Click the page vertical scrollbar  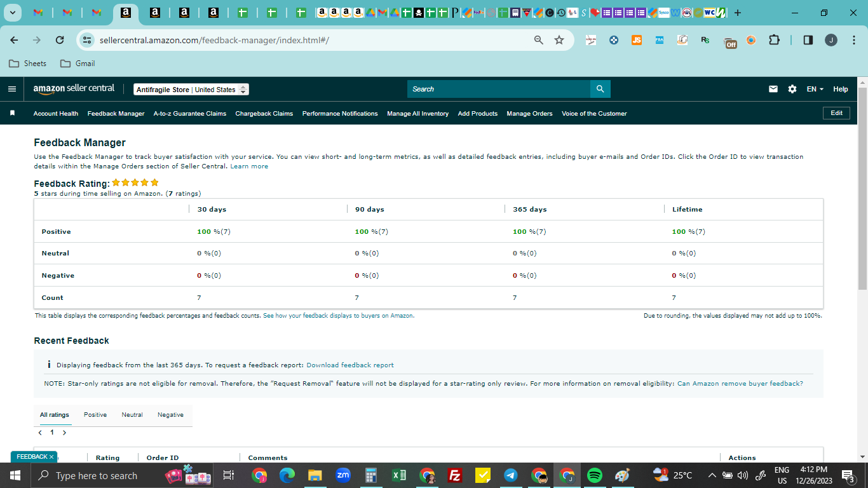click(862, 189)
